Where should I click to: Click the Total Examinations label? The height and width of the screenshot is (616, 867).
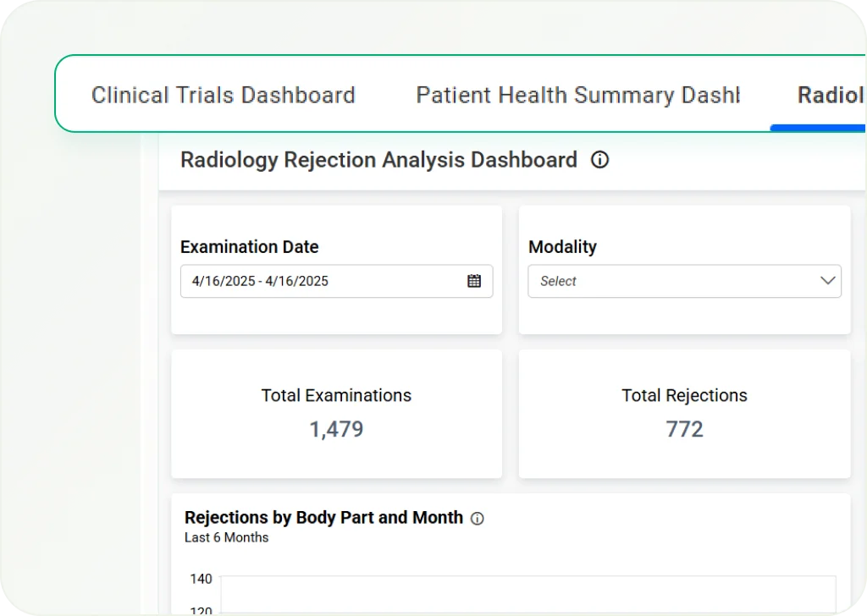(336, 395)
